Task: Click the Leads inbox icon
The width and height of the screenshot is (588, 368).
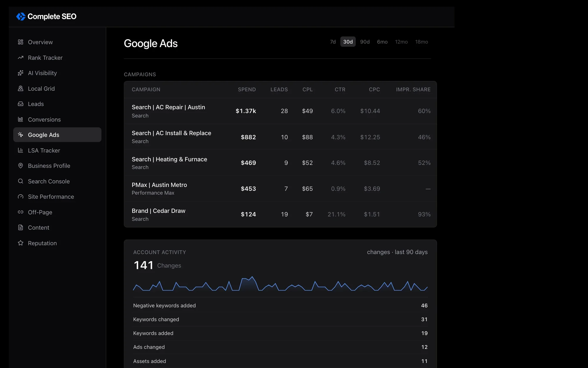Action: coord(21,104)
